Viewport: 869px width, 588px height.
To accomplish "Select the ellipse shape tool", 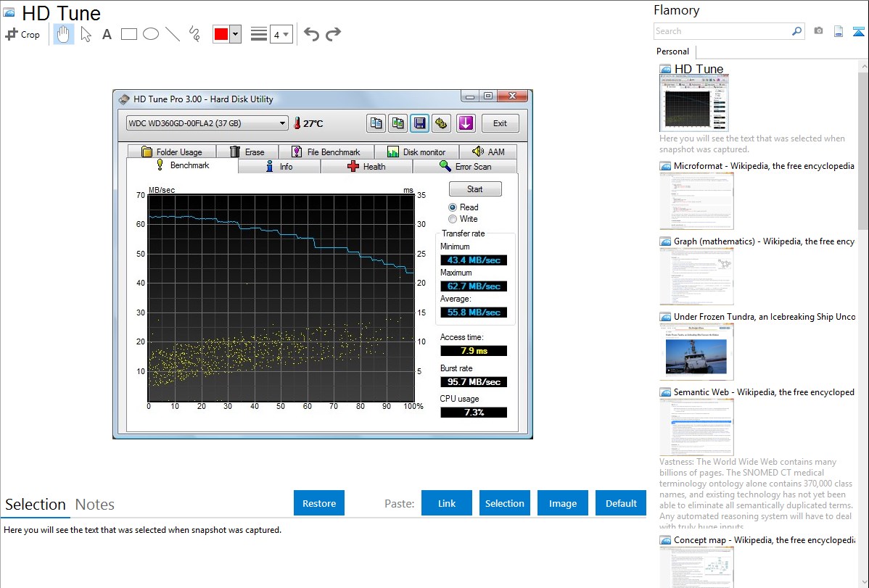I will point(150,34).
